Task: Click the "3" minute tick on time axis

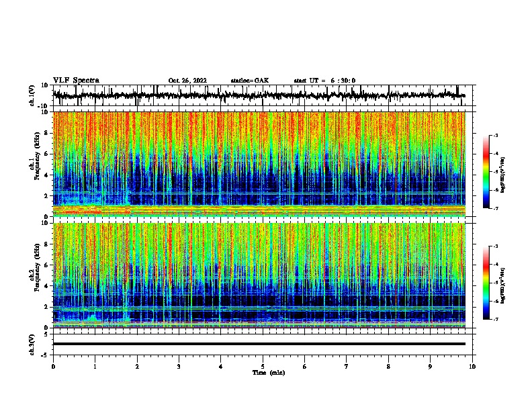Action: point(179,367)
